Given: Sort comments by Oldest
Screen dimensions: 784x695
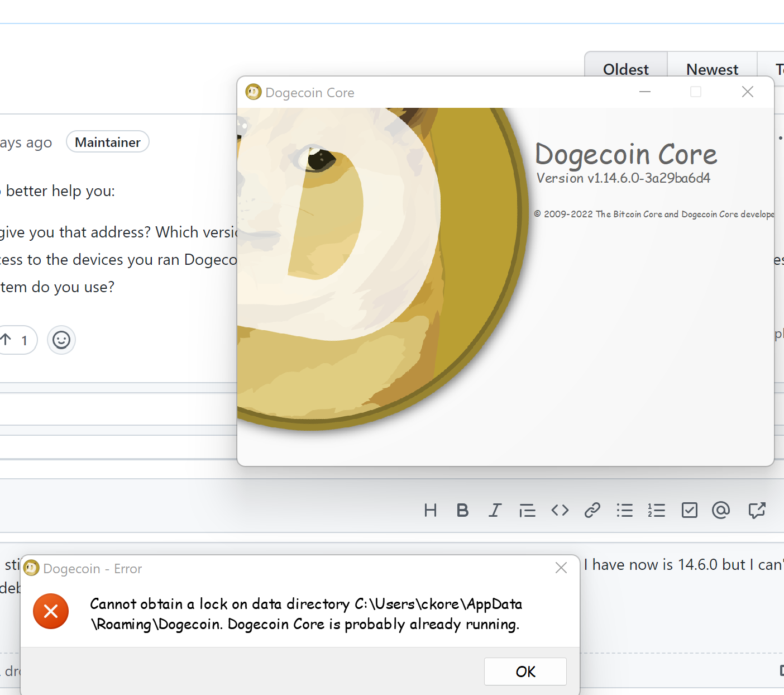Looking at the screenshot, I should coord(625,69).
